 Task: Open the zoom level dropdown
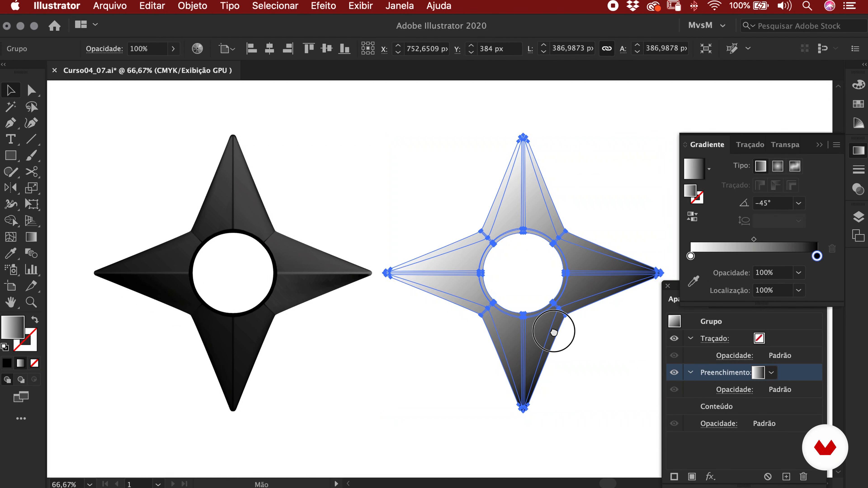(x=90, y=484)
